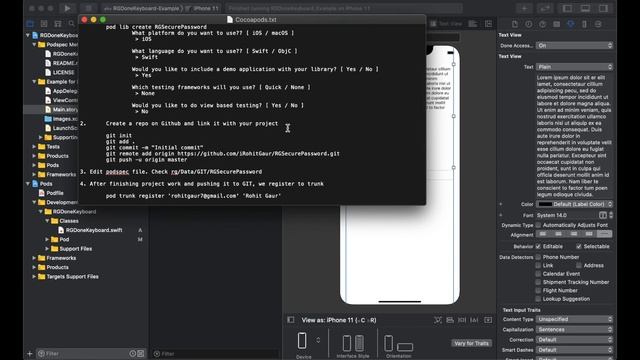Collapse the Classes folder
Image resolution: width=640 pixels, height=360 pixels.
click(x=47, y=221)
